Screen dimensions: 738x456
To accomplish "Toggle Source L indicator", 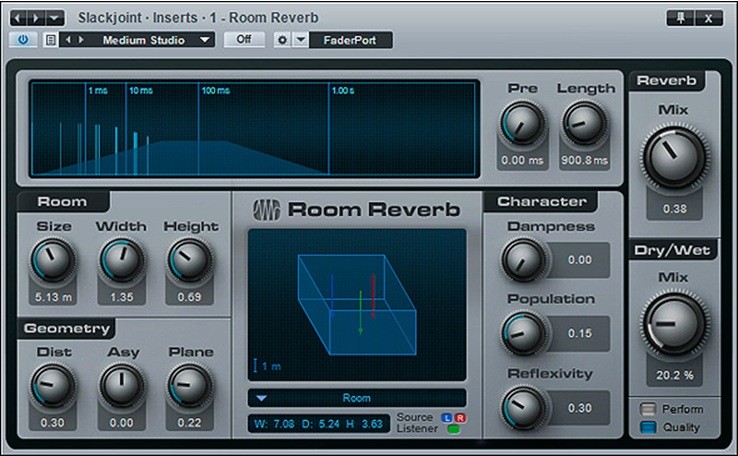I will coord(446,417).
